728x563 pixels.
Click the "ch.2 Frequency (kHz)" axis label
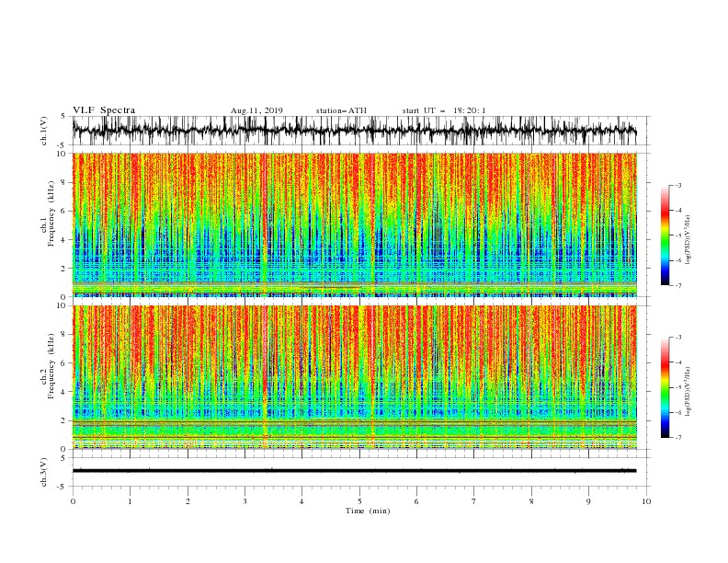click(x=48, y=366)
